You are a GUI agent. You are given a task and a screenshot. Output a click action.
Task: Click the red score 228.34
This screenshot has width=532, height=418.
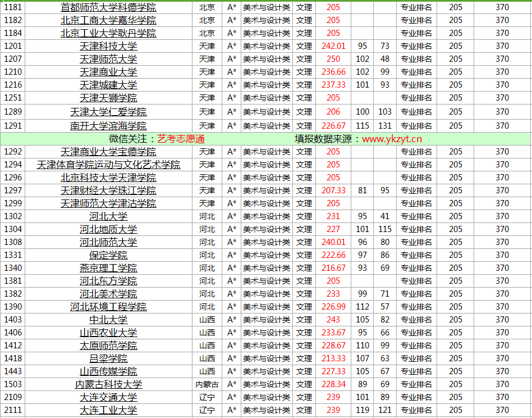point(333,384)
